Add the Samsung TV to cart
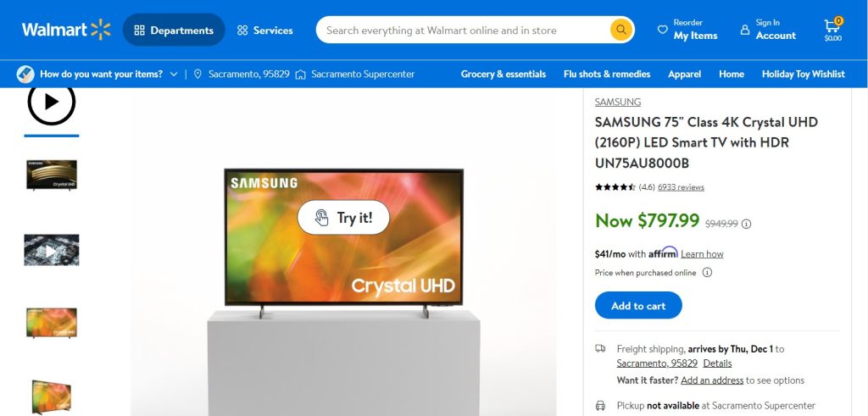 pyautogui.click(x=638, y=305)
